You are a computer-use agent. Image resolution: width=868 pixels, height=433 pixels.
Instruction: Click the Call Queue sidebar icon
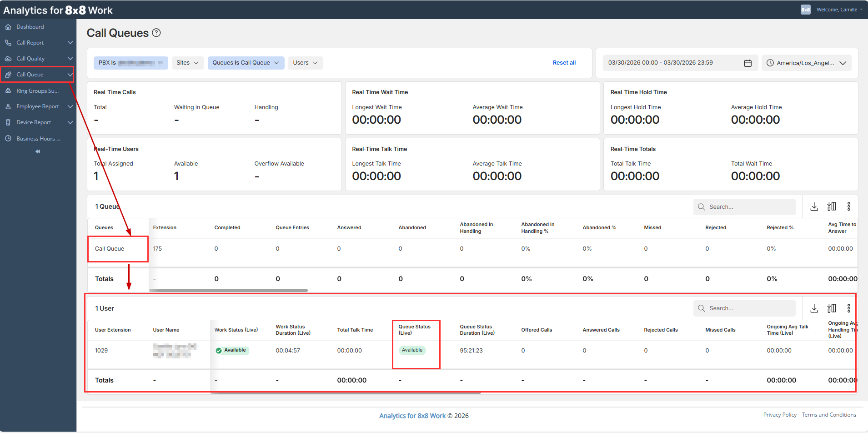(x=8, y=75)
